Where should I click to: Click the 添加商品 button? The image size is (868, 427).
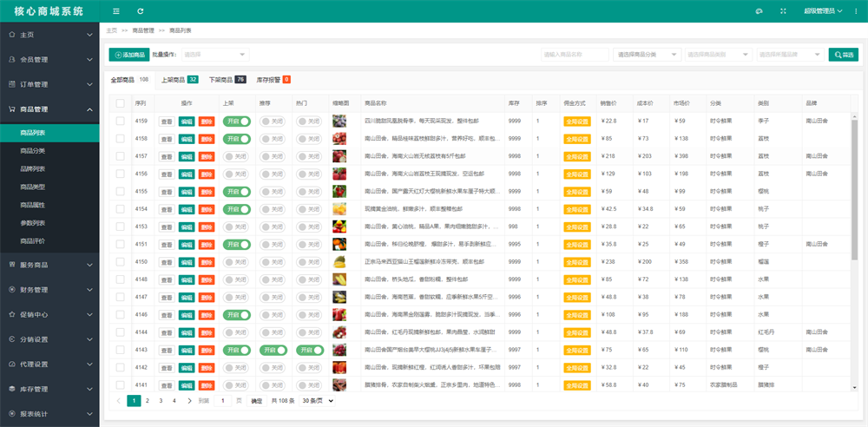click(129, 55)
